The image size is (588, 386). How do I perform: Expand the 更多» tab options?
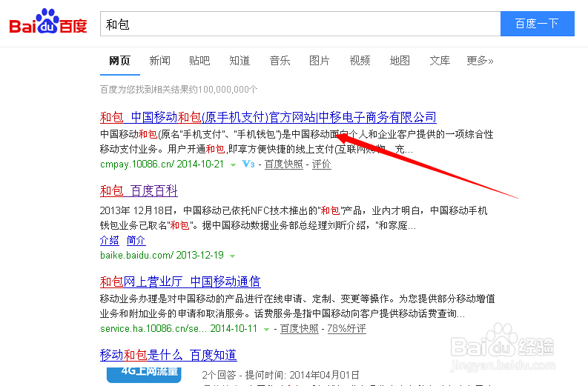(480, 61)
